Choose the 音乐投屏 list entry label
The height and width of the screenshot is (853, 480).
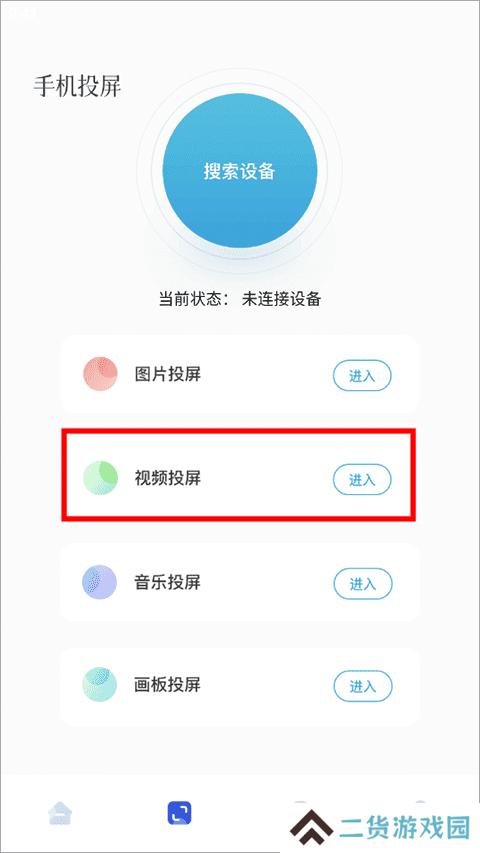[x=167, y=583]
